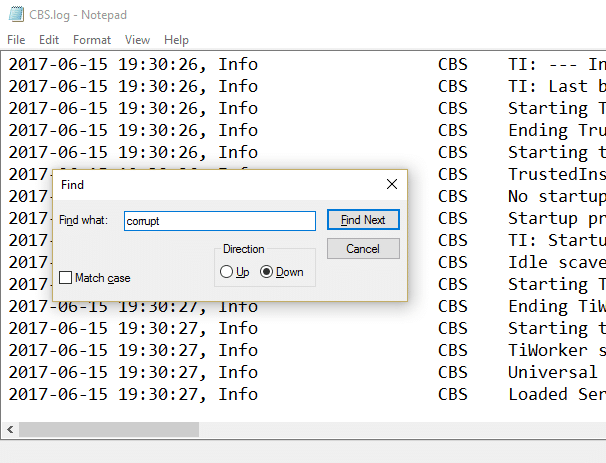Open the Format menu
The width and height of the screenshot is (606, 463).
coord(92,40)
